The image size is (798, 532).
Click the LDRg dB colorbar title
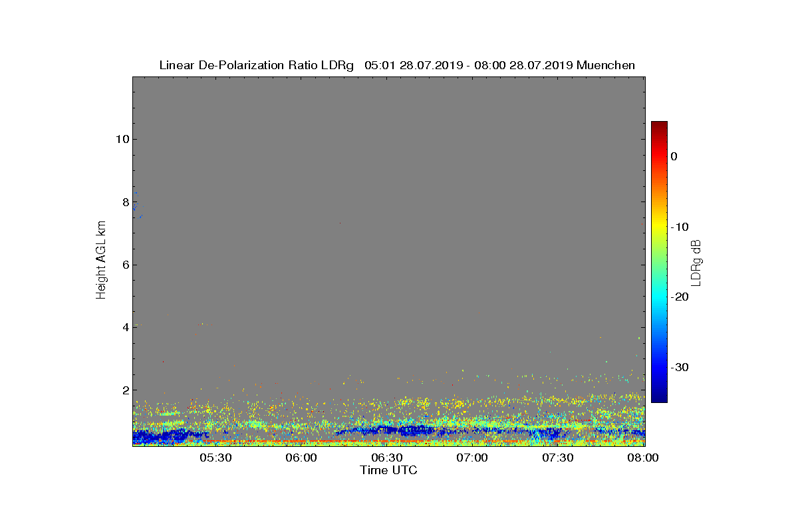point(696,262)
